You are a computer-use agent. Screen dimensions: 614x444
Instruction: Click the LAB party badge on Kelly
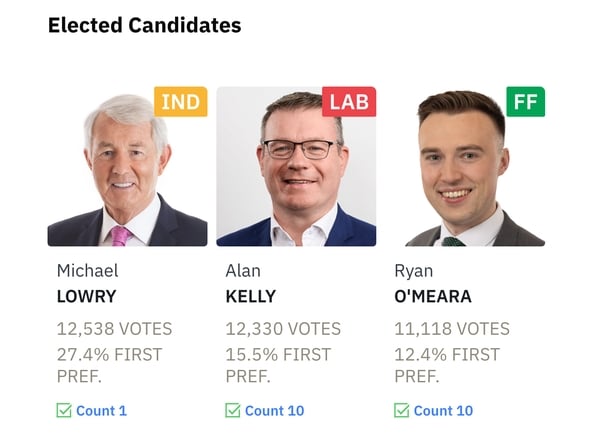pyautogui.click(x=349, y=101)
